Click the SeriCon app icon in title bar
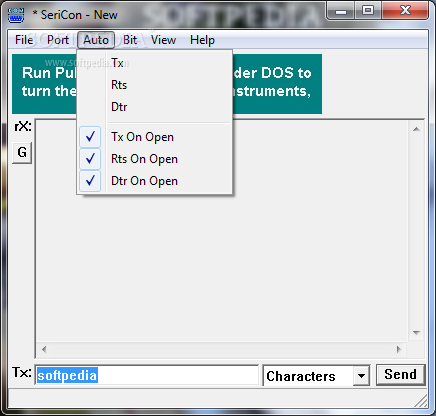Image resolution: width=436 pixels, height=416 pixels. [x=16, y=15]
